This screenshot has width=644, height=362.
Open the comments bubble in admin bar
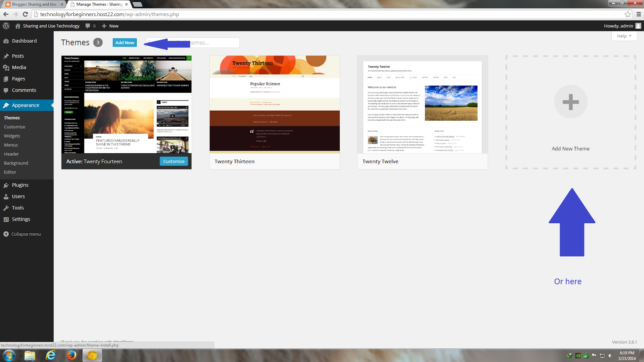click(x=88, y=26)
